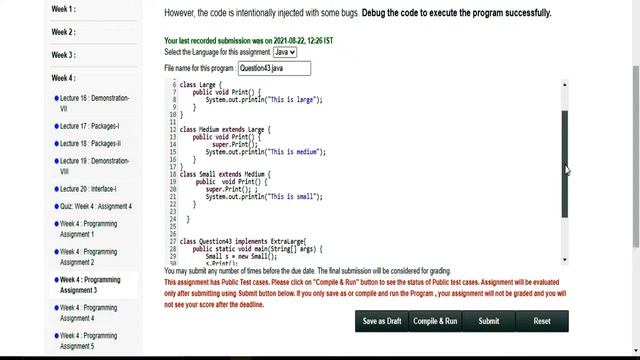Click the "This is medium" println line
This screenshot has height=360, width=640.
(x=266, y=152)
